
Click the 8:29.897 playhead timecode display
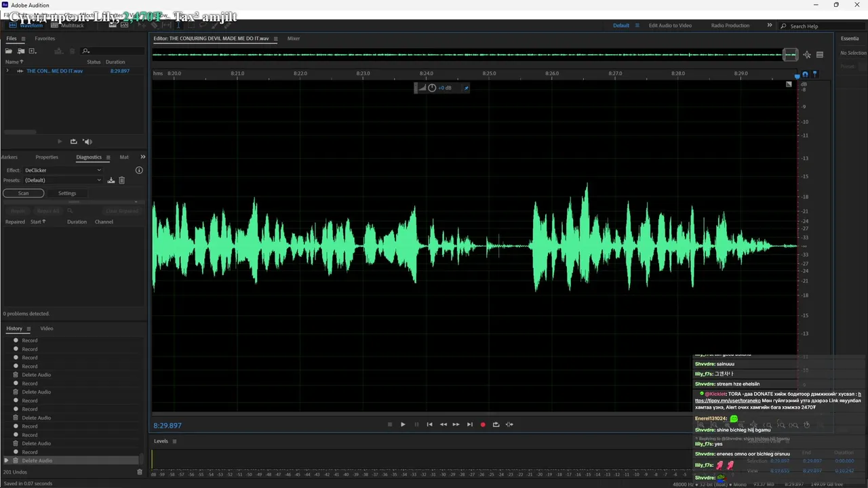tap(167, 426)
